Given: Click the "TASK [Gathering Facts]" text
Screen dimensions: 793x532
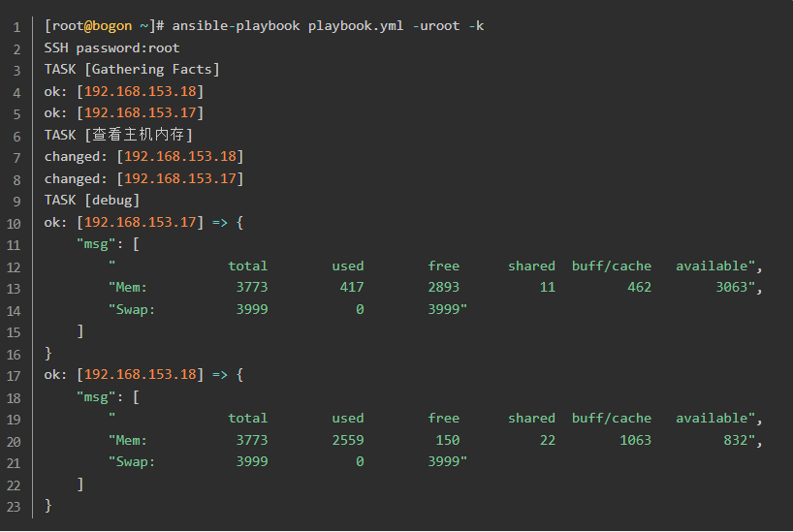Looking at the screenshot, I should [x=132, y=69].
